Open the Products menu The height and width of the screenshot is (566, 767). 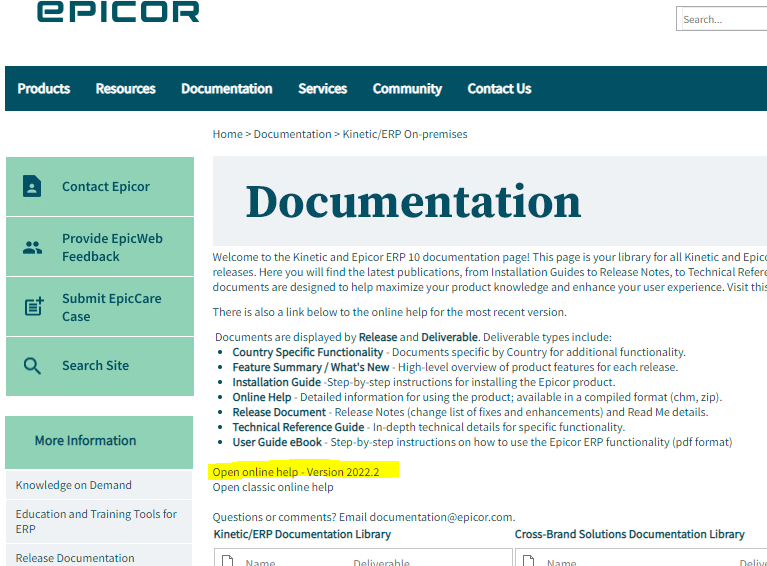click(x=44, y=89)
